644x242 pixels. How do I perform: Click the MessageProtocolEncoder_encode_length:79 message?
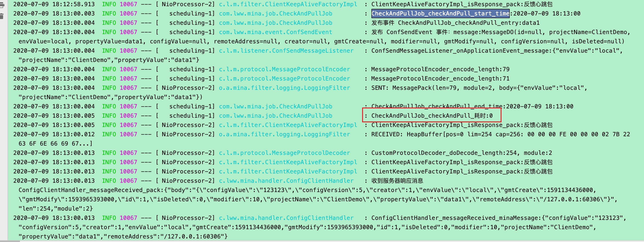440,69
